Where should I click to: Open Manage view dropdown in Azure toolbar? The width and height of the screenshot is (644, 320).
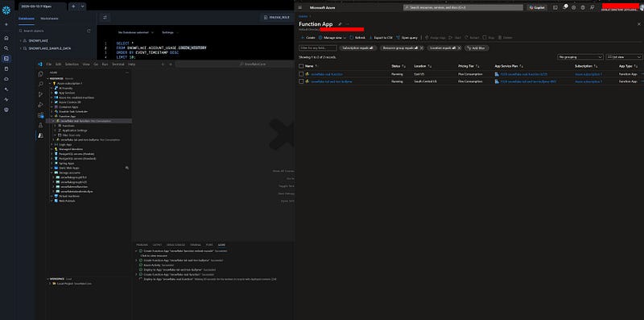pos(332,37)
